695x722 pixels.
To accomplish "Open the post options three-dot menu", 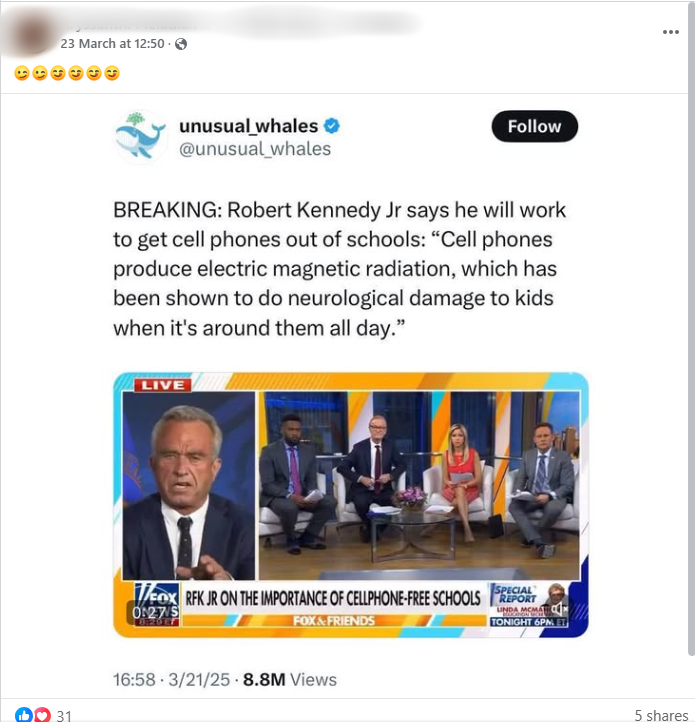I will [671, 32].
